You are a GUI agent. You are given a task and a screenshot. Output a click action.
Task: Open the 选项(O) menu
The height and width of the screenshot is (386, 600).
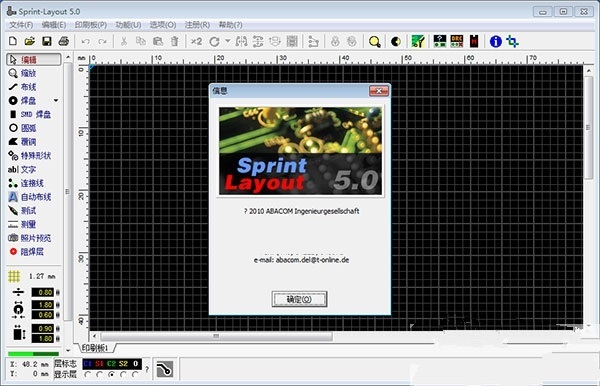coord(163,25)
